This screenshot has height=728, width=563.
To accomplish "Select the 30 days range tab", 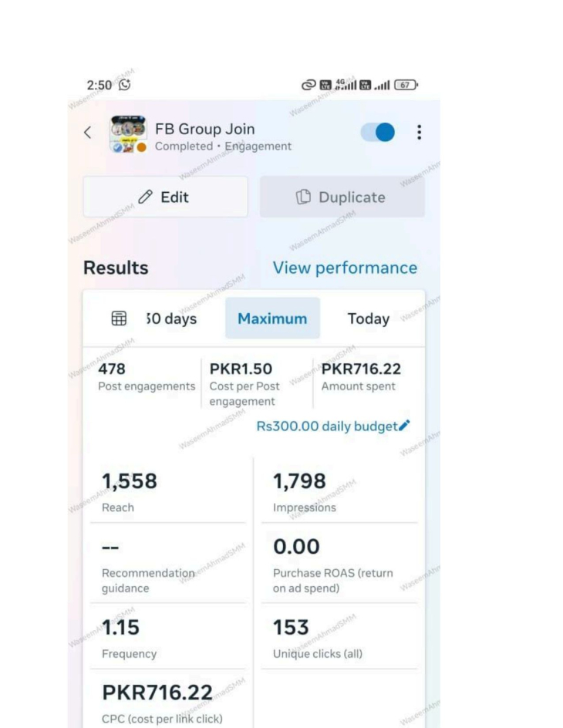I will (171, 318).
